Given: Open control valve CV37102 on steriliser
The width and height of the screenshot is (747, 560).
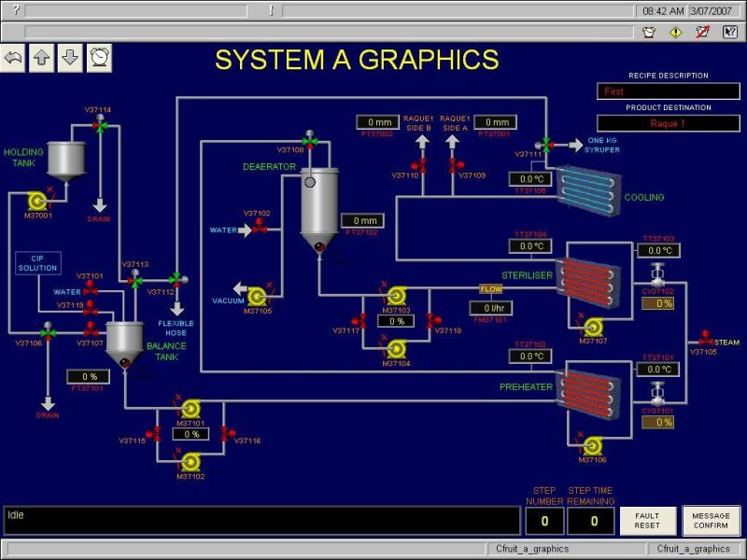Looking at the screenshot, I should click(656, 277).
